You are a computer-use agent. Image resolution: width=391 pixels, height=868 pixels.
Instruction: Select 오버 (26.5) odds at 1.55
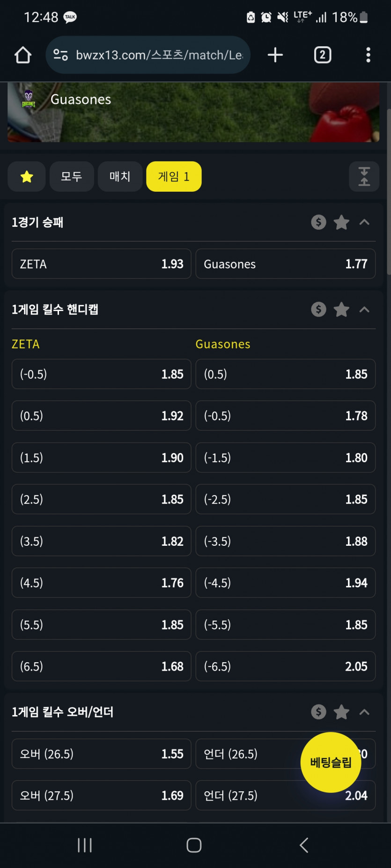coord(101,753)
